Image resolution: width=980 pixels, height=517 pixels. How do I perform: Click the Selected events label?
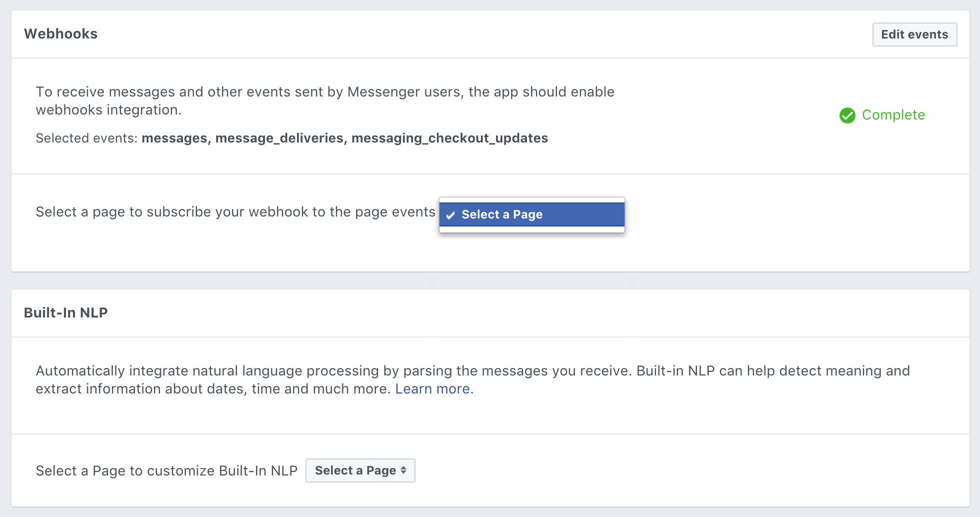(86, 138)
